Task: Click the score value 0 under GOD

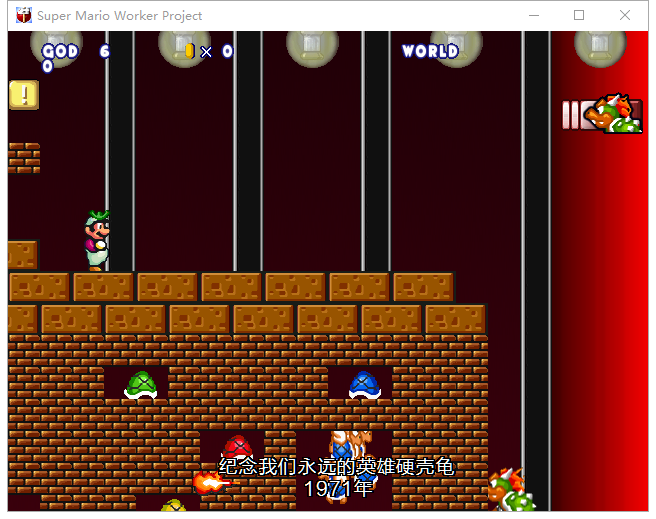Action: (47, 66)
